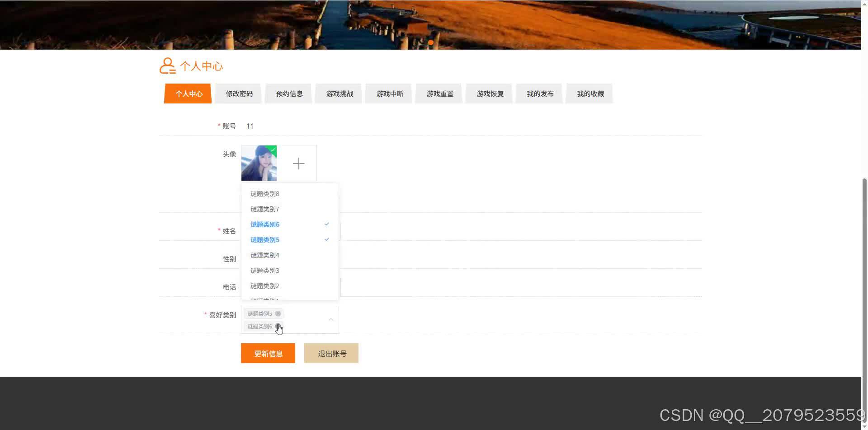868x430 pixels.
Task: Open the 游戏中断 tab
Action: click(x=390, y=93)
